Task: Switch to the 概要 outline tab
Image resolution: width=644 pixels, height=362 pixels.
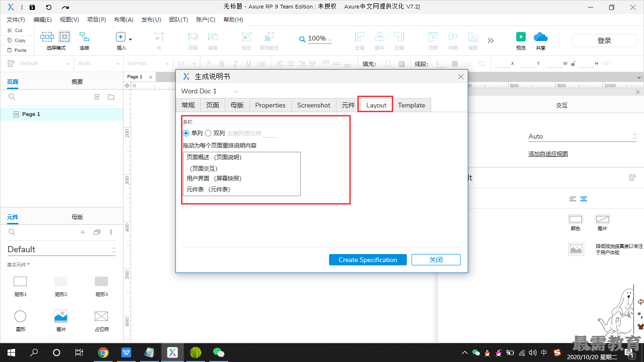Action: pyautogui.click(x=77, y=82)
